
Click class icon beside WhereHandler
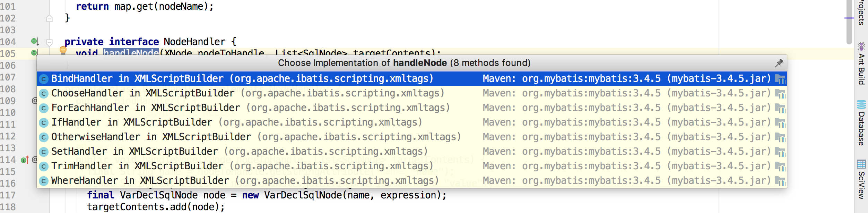[44, 181]
